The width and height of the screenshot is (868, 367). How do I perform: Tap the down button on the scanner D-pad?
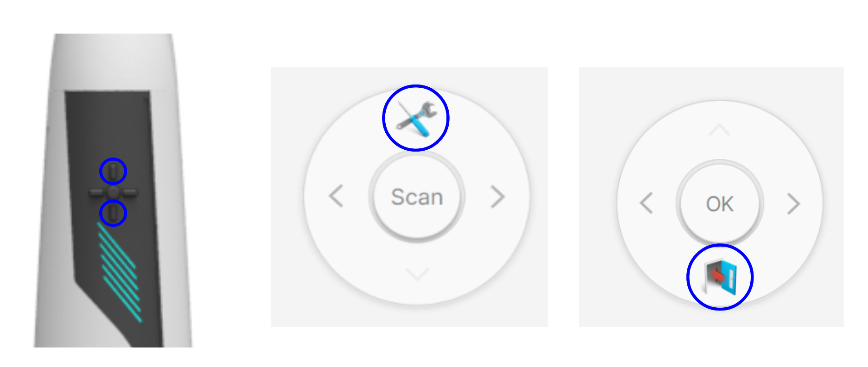tap(113, 213)
